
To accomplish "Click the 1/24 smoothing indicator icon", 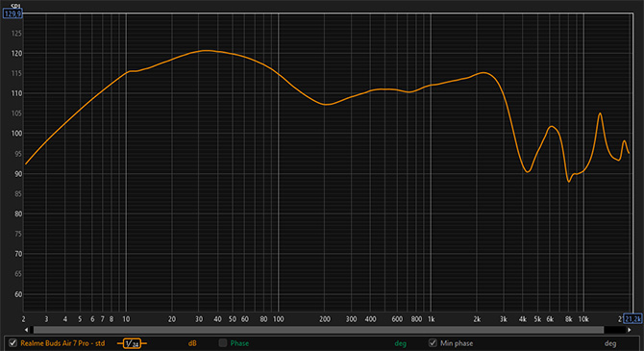I will click(133, 343).
